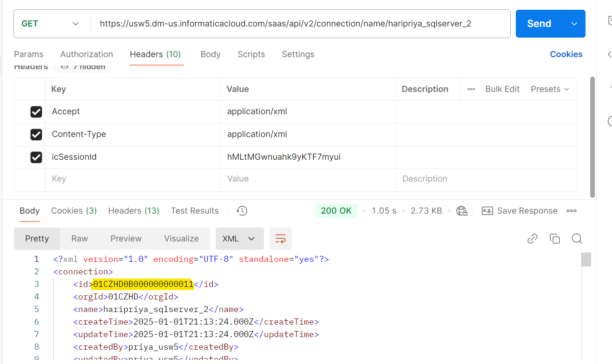Viewport: 612px width, 364px height.
Task: Go to the Scripts tab
Action: point(251,54)
